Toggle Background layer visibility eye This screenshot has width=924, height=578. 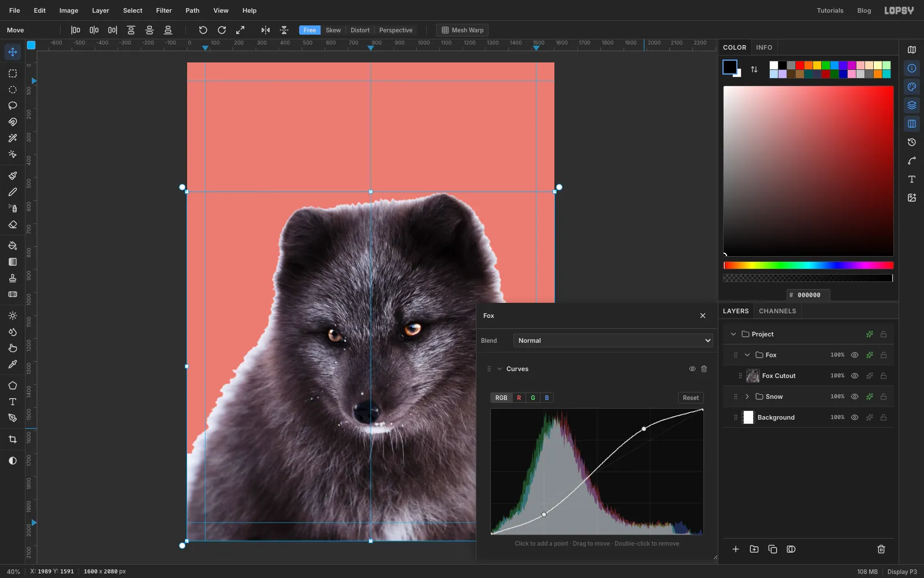pos(855,417)
